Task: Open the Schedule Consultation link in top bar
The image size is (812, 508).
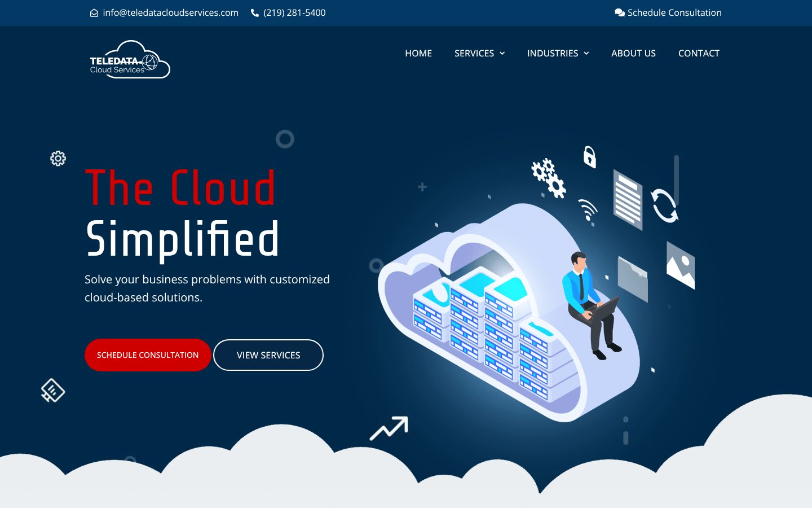Action: [674, 13]
